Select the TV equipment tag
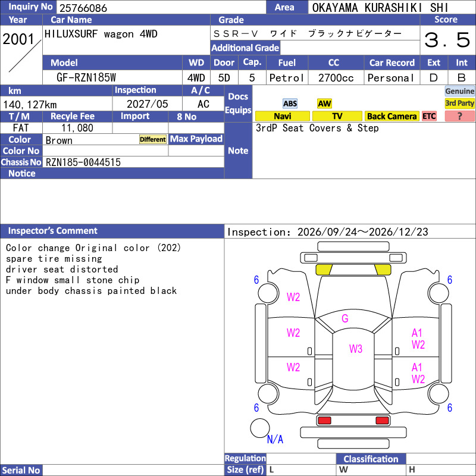 pyautogui.click(x=337, y=116)
